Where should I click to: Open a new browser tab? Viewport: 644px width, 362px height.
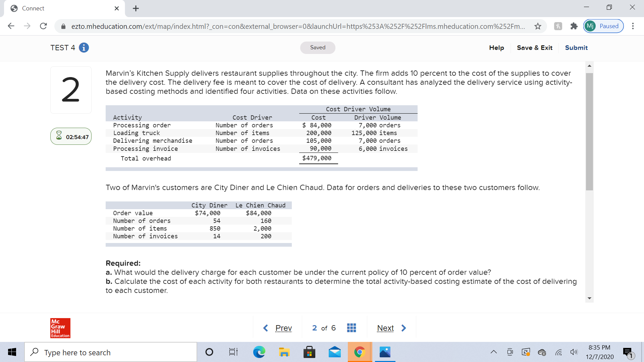pos(136,8)
